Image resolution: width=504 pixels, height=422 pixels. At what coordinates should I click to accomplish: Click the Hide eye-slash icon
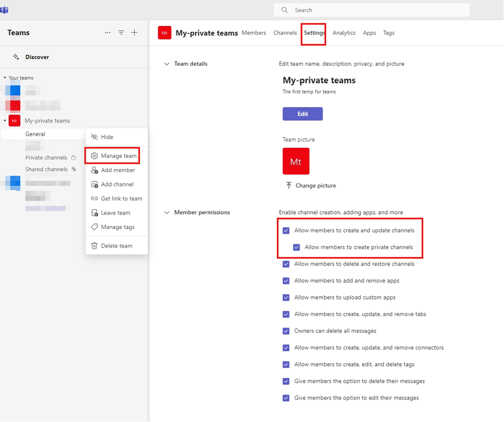(94, 137)
